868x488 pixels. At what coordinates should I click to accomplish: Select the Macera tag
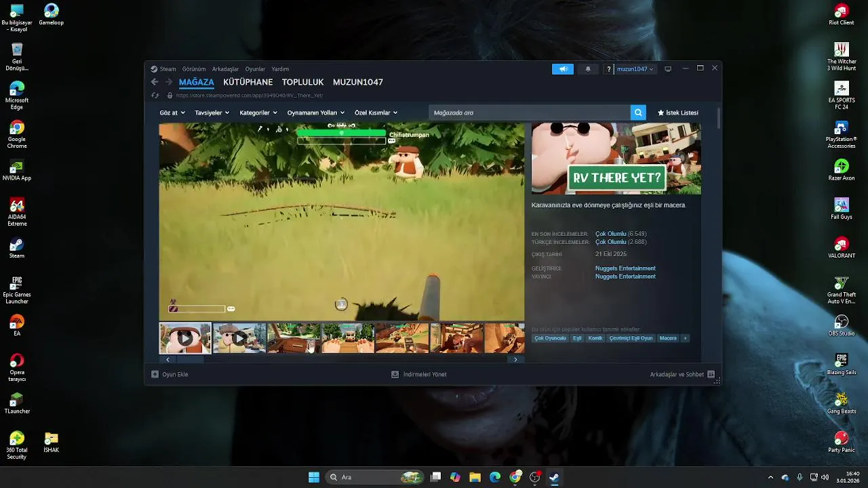coord(668,338)
